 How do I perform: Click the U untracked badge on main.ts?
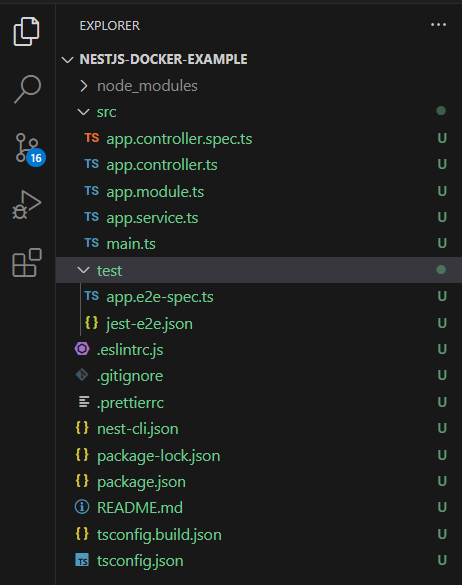442,243
